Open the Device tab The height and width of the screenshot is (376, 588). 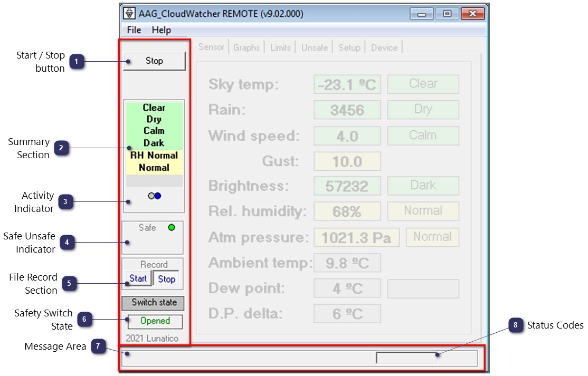384,47
